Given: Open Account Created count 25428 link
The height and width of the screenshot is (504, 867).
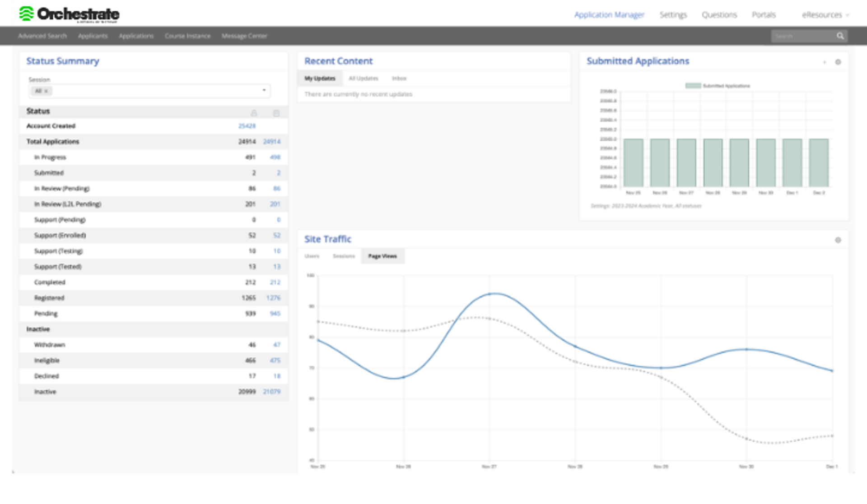Looking at the screenshot, I should point(247,126).
